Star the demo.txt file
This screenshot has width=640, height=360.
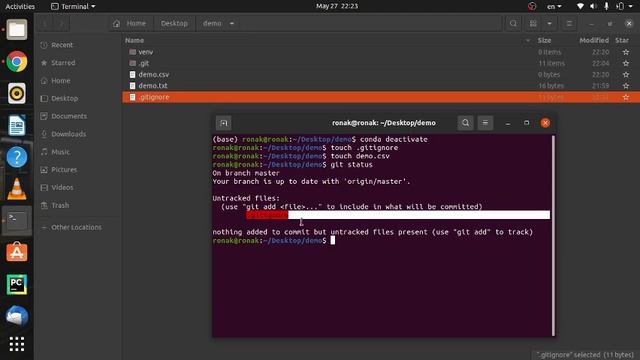pyautogui.click(x=626, y=86)
